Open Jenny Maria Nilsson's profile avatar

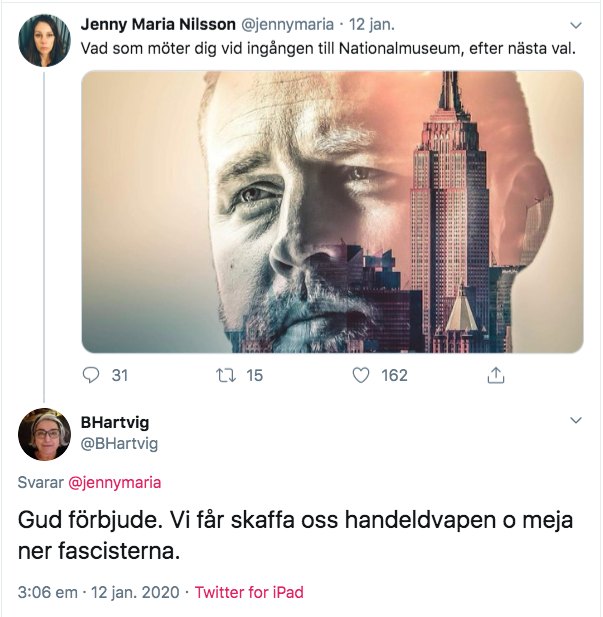point(44,41)
